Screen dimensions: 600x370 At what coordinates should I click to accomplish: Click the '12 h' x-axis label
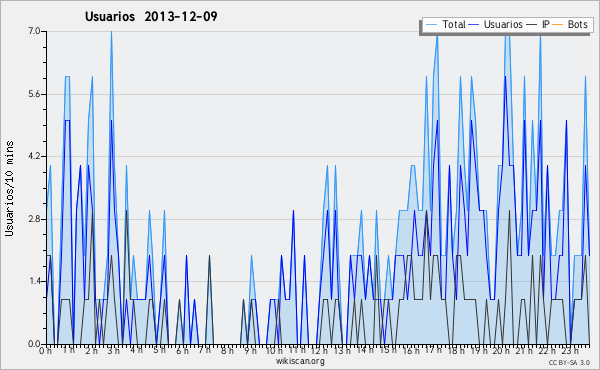(320, 350)
